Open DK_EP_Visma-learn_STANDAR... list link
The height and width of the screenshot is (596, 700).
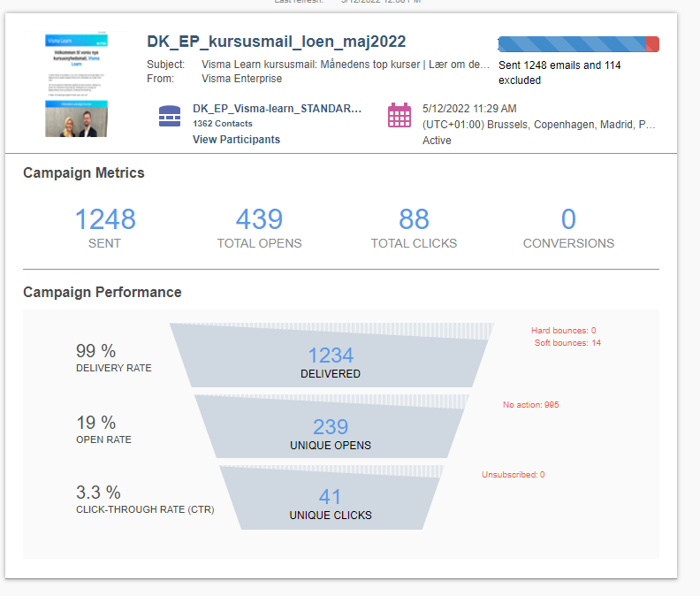[x=277, y=109]
